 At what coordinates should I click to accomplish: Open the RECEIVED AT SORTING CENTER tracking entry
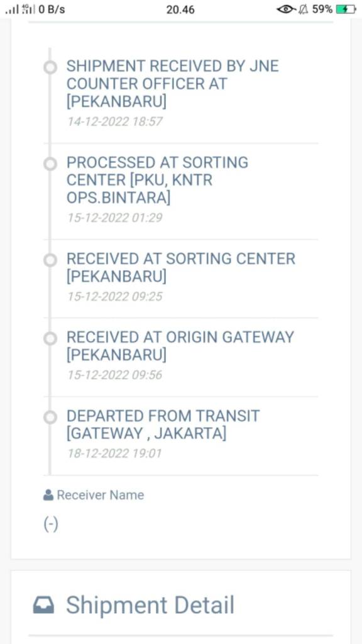(x=182, y=268)
